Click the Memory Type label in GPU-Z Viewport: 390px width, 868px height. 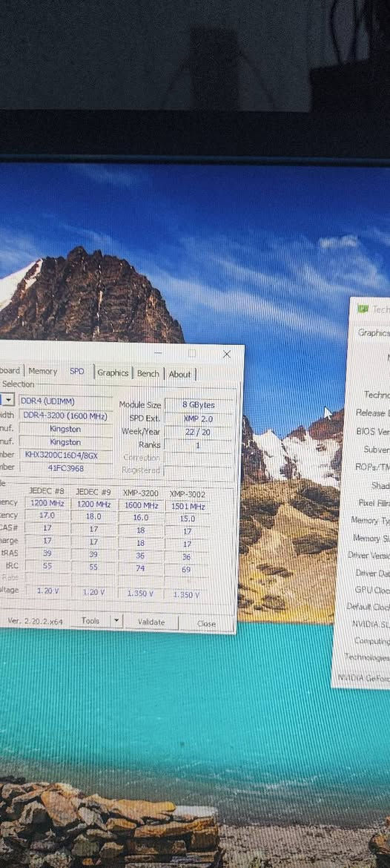click(370, 520)
